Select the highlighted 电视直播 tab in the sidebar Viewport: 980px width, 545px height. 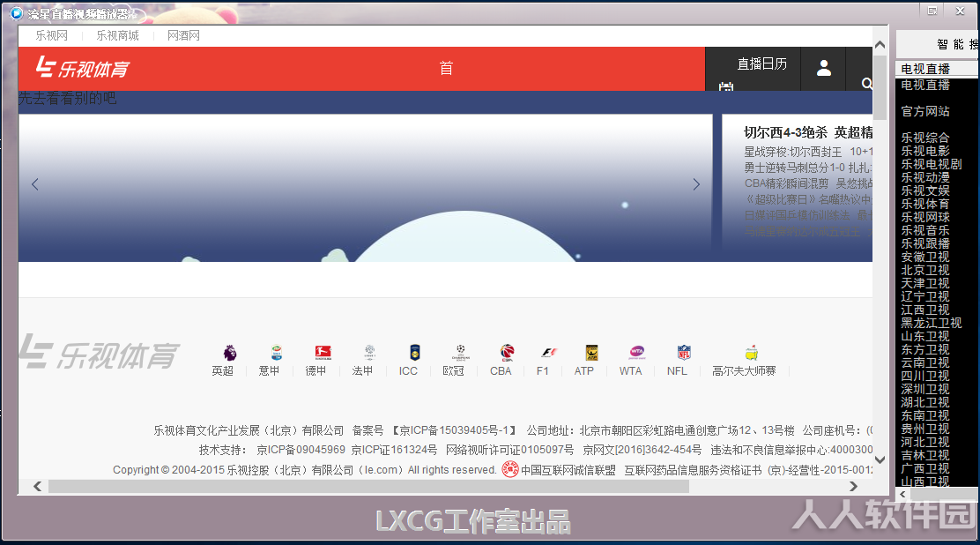pos(936,69)
